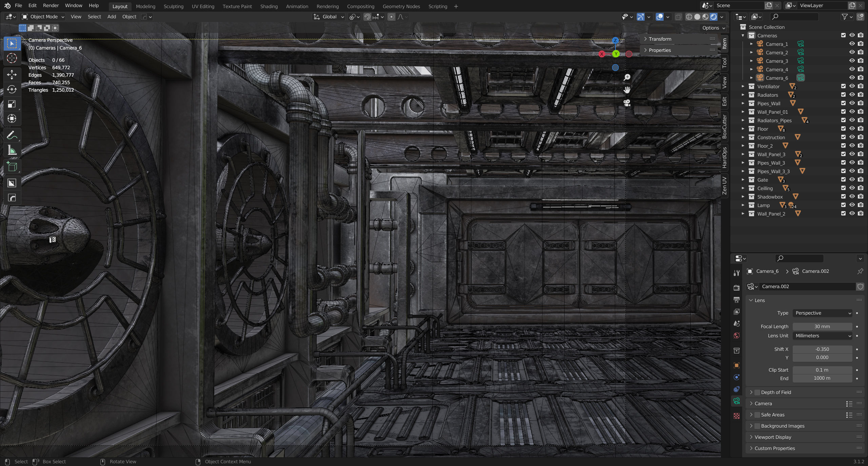Open Object Data camera properties tab
The image size is (868, 466).
coord(736,401)
